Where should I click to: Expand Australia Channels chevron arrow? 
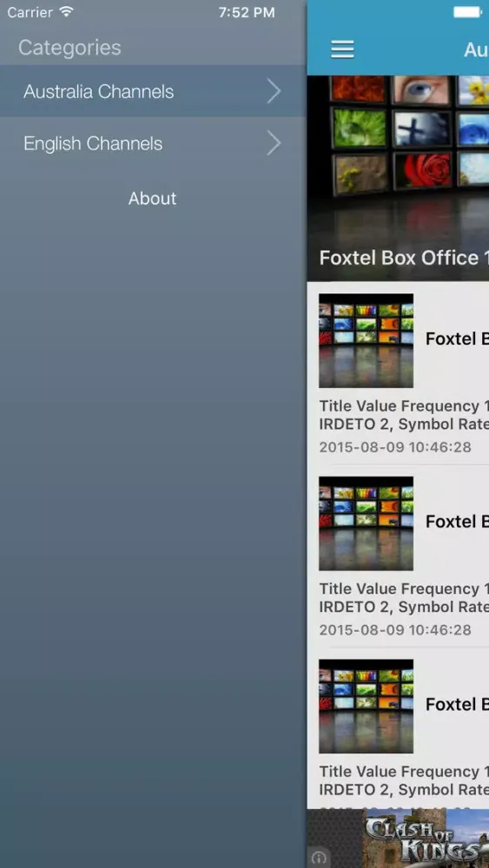[274, 91]
